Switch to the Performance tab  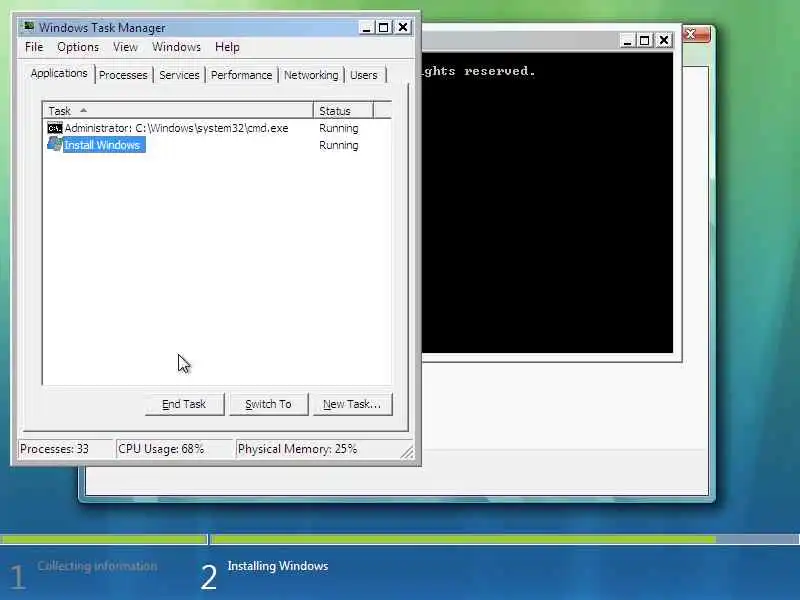pos(241,75)
